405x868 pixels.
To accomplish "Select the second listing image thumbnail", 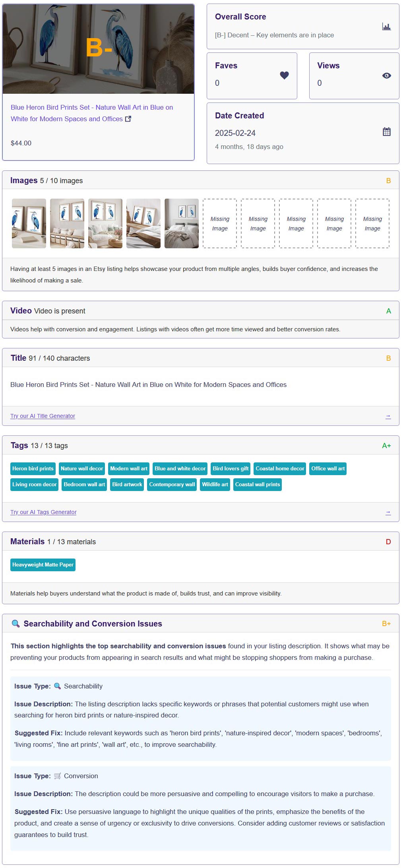I will 67,223.
